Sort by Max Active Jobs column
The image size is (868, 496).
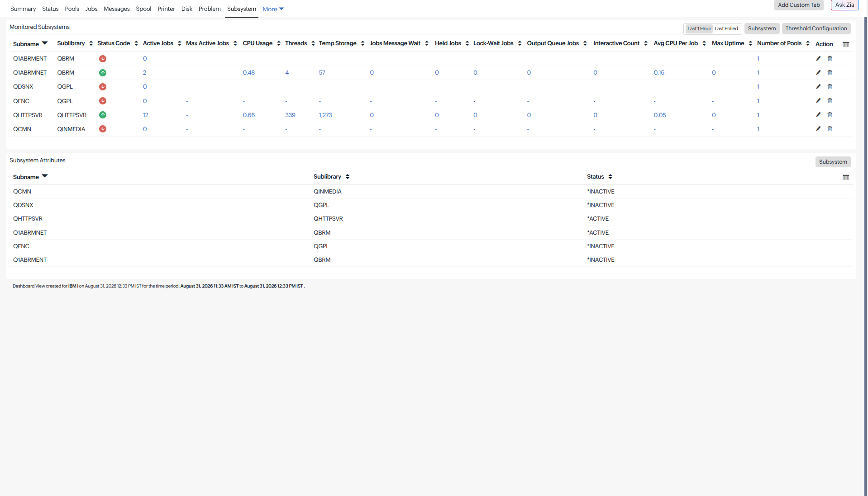tap(211, 43)
